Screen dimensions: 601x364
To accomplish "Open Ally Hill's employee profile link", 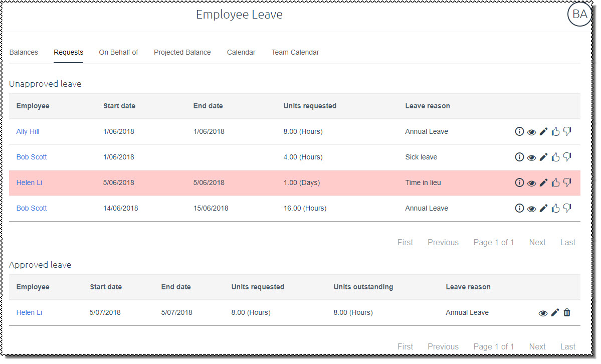I will [x=28, y=131].
